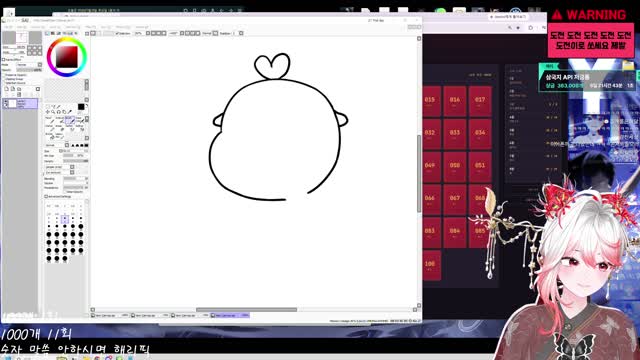640x360 pixels.
Task: Adjust the brush Density slider
Action: pos(76,161)
